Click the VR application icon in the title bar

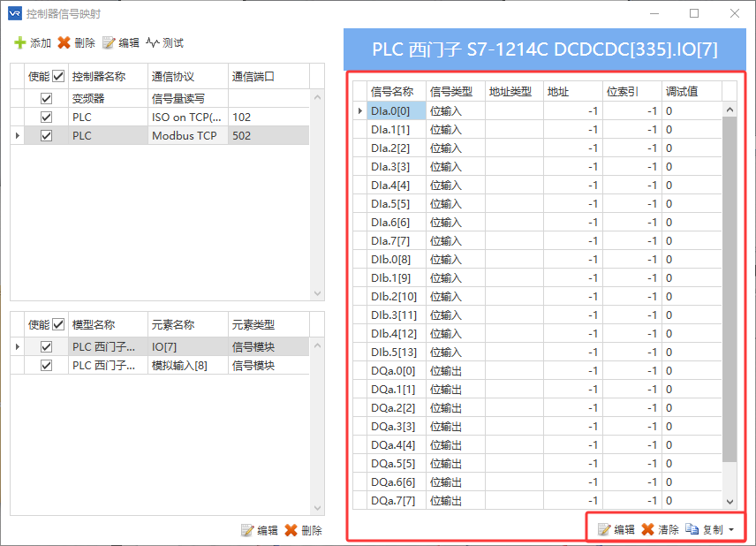(x=15, y=13)
